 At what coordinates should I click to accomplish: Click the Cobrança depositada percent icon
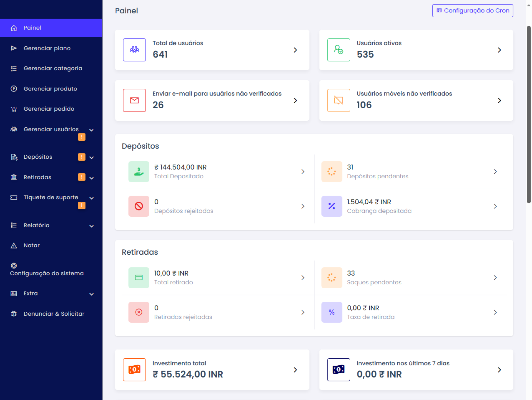331,206
